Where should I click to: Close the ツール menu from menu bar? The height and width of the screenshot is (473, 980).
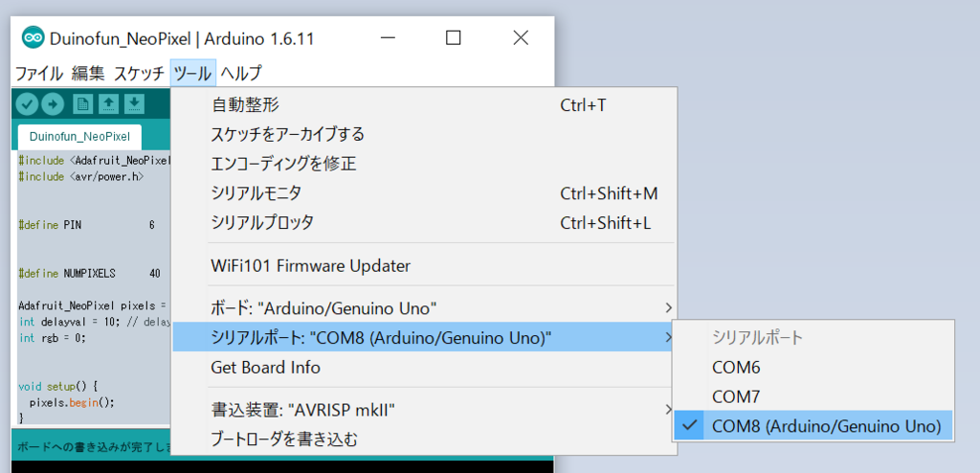pos(192,73)
